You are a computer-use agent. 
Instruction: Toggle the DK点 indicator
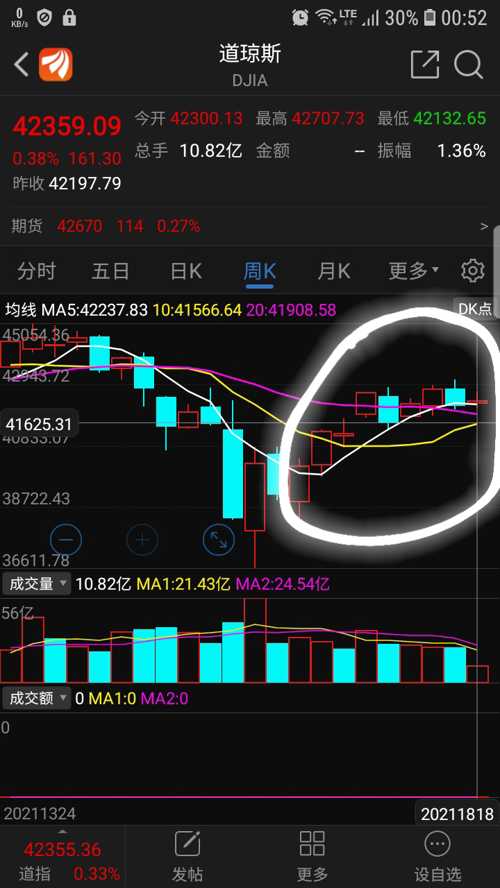476,309
